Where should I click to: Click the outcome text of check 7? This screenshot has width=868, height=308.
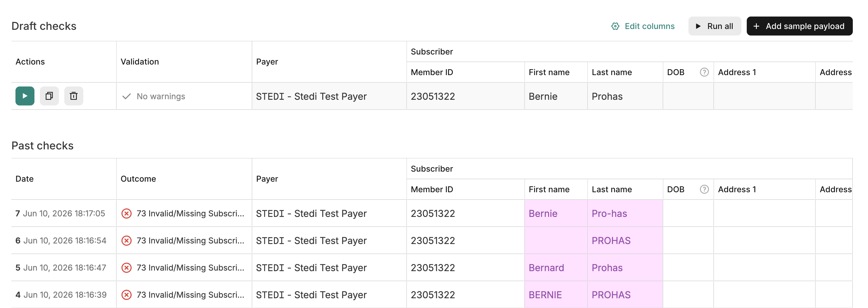tap(190, 214)
